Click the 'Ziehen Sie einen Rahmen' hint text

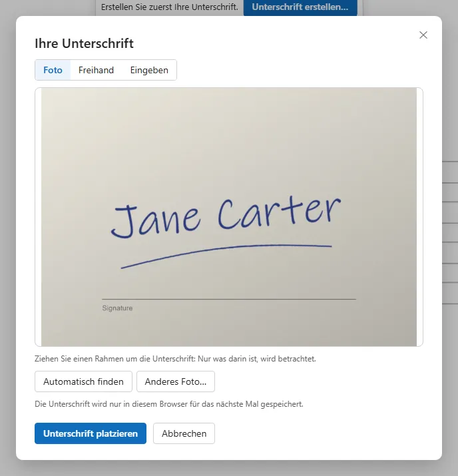point(176,359)
